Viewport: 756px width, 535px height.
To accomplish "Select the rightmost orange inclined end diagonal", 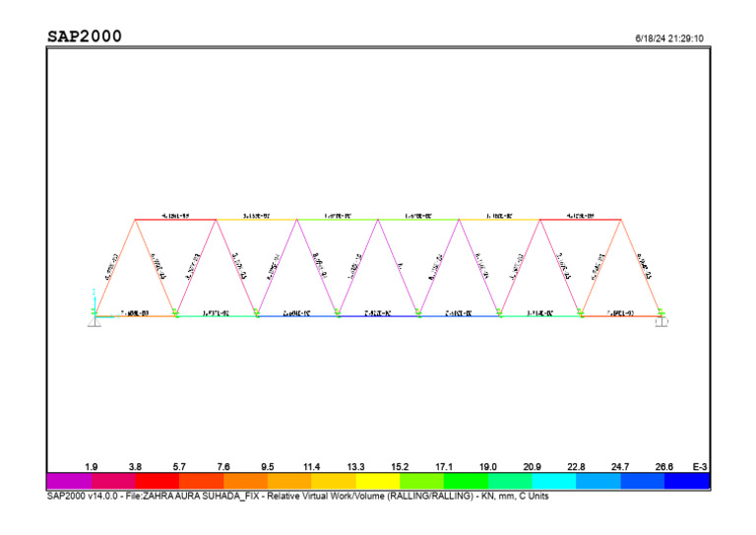I will click(x=641, y=268).
